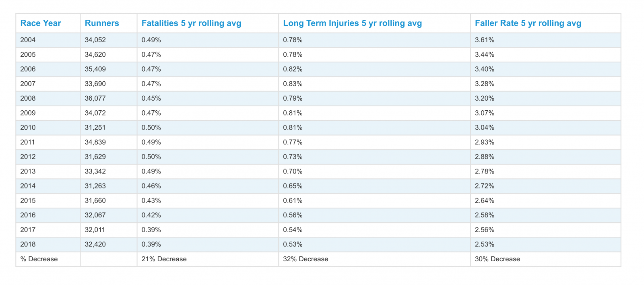Select the 34,839 runners cell
This screenshot has height=285, width=644.
[95, 142]
